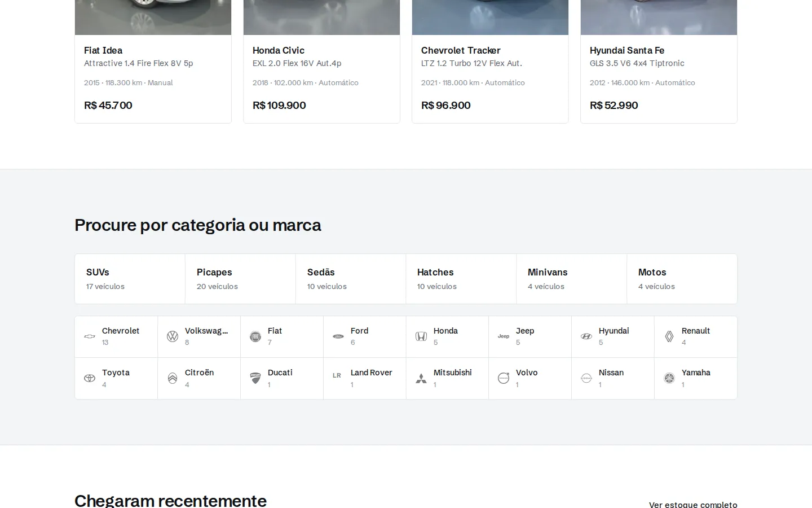Click the Chevrolet brand logo icon

point(90,336)
